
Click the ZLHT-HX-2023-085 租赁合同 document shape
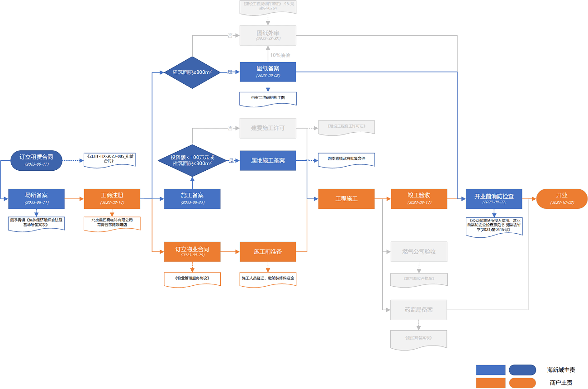[x=109, y=160]
